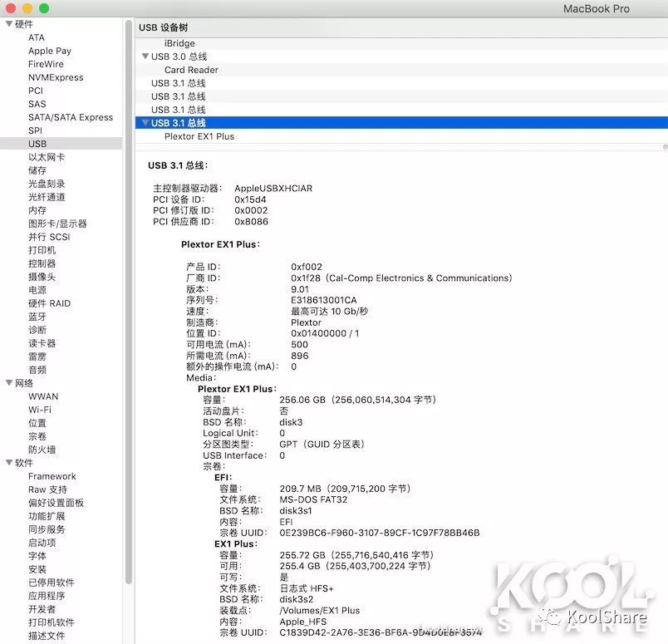Select 读卡器 in the sidebar
This screenshot has height=644, width=668.
click(42, 343)
